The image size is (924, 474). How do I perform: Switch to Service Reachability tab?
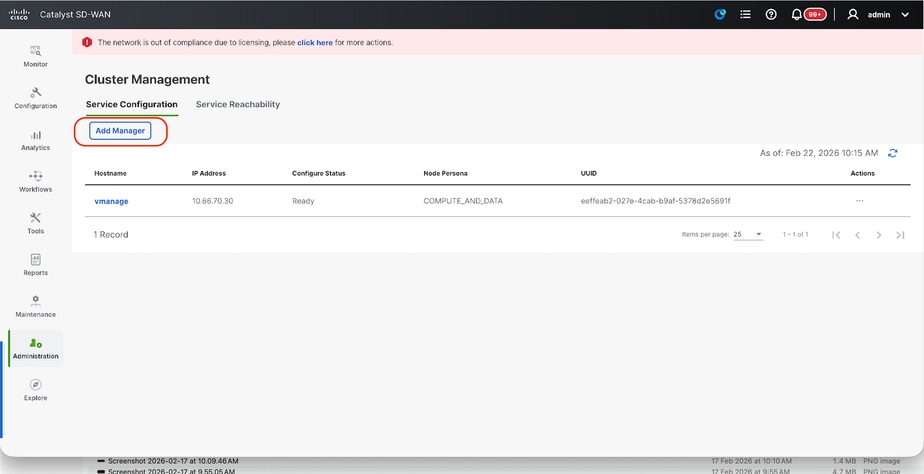[x=237, y=104]
